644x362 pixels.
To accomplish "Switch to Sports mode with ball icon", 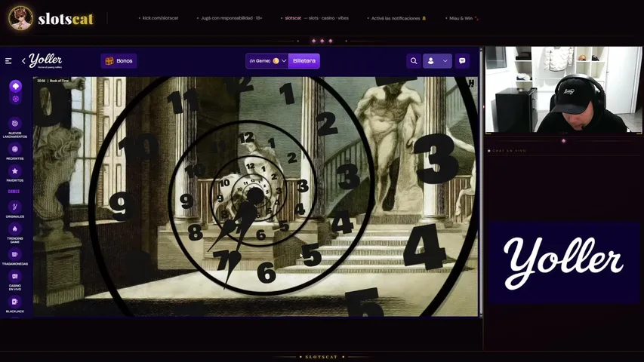I will (x=15, y=99).
